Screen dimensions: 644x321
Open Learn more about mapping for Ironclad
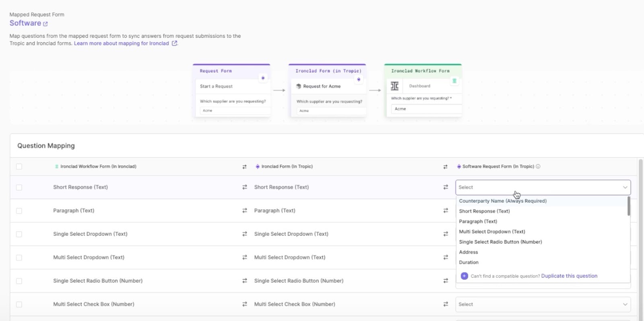tap(122, 43)
